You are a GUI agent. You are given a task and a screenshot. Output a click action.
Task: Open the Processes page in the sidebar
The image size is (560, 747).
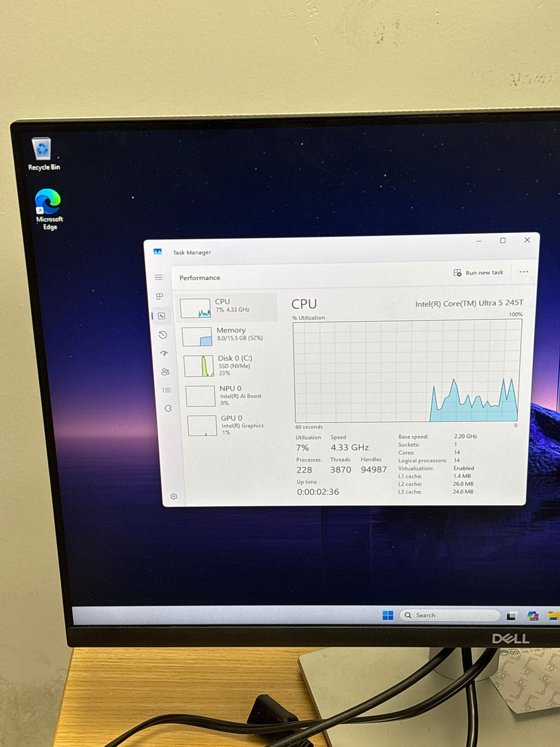point(160,297)
